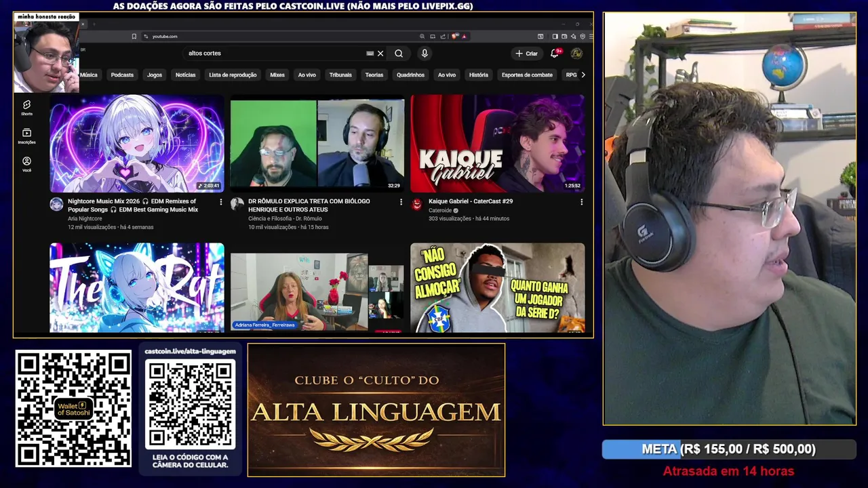This screenshot has height=488, width=868.
Task: View site settings icon beside youtube.com
Action: (145, 37)
